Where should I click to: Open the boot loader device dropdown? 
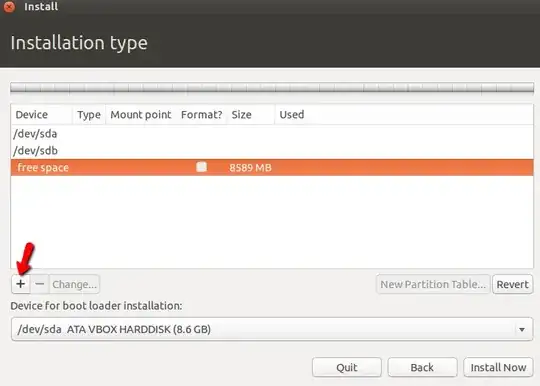(x=272, y=329)
